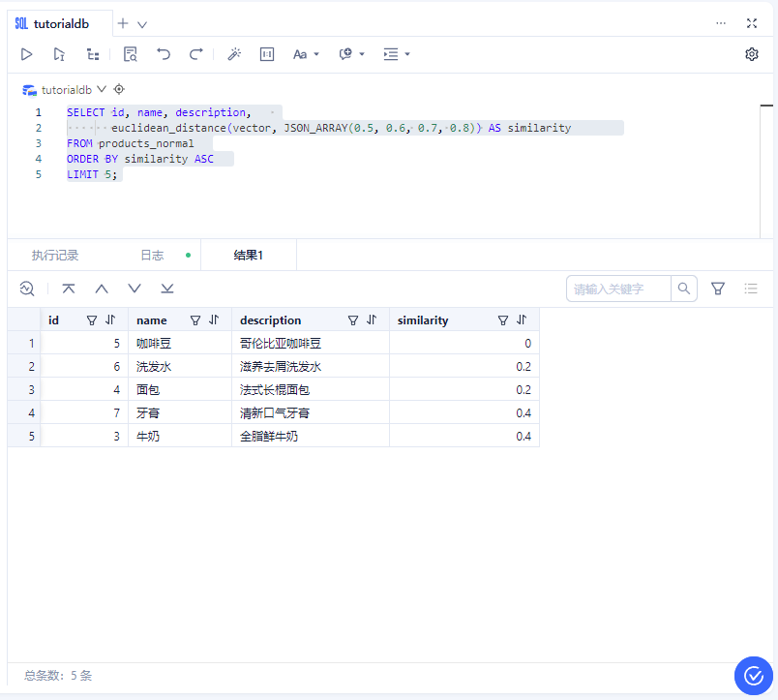Redo the last edit
This screenshot has height=700, width=778.
[196, 54]
